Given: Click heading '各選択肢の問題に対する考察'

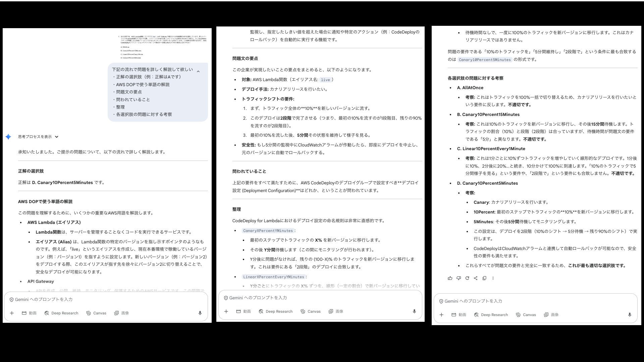Looking at the screenshot, I should [476, 78].
